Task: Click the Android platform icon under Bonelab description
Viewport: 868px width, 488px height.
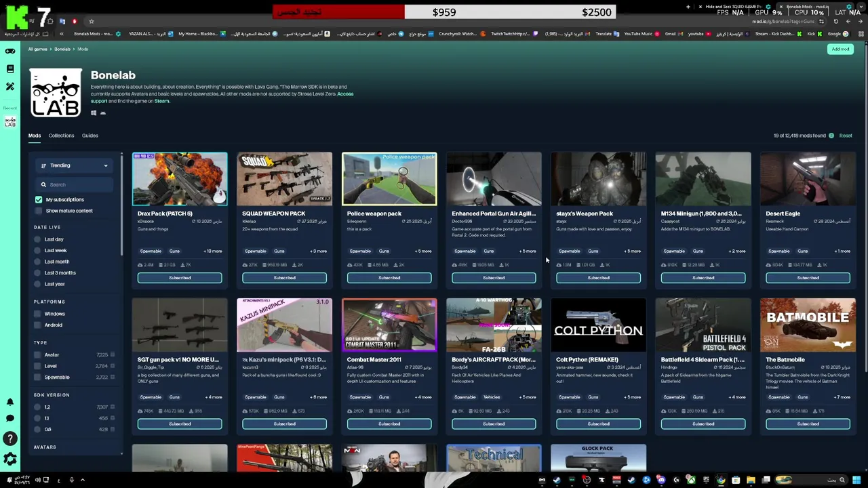Action: tap(103, 113)
